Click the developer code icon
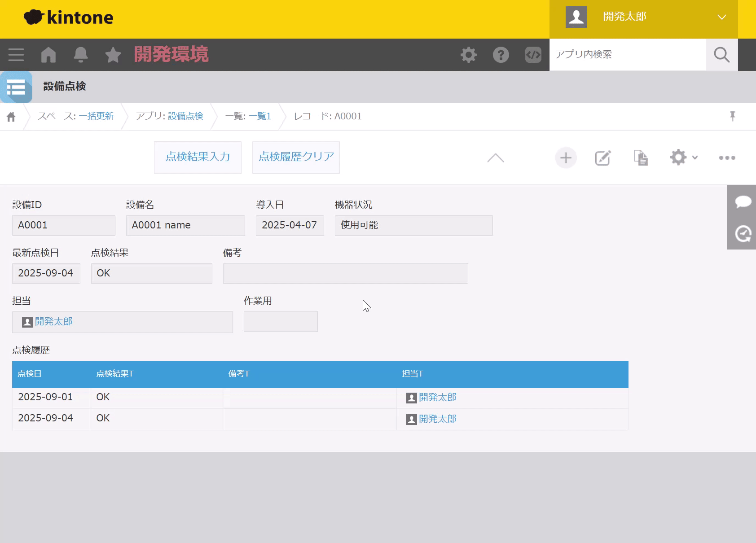756x543 pixels. (x=533, y=55)
